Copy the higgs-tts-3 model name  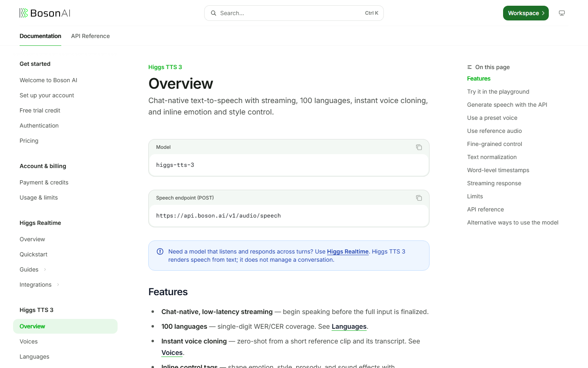419,147
